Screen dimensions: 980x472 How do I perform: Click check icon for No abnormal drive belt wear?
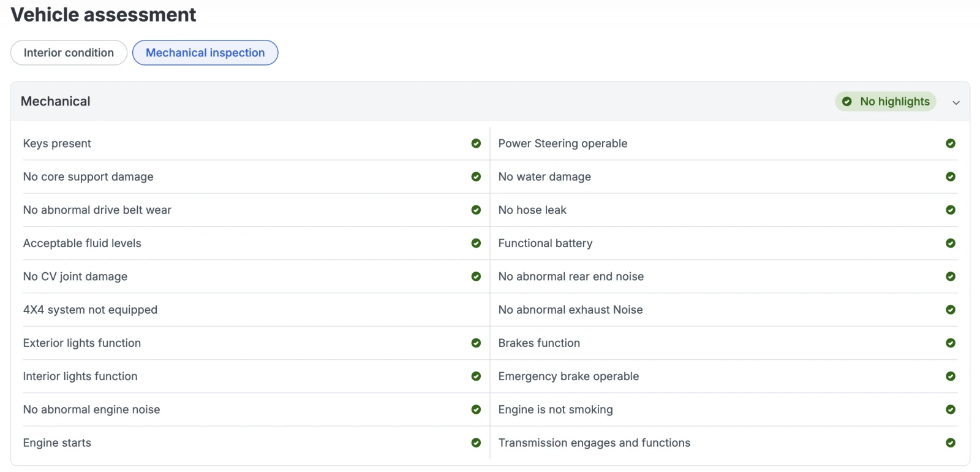pyautogui.click(x=476, y=210)
